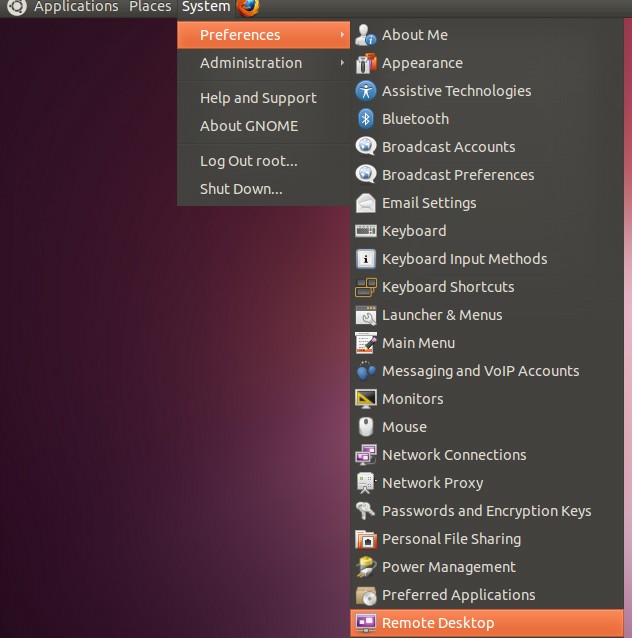Select the Preferences menu entry
The image size is (632, 638).
point(263,35)
